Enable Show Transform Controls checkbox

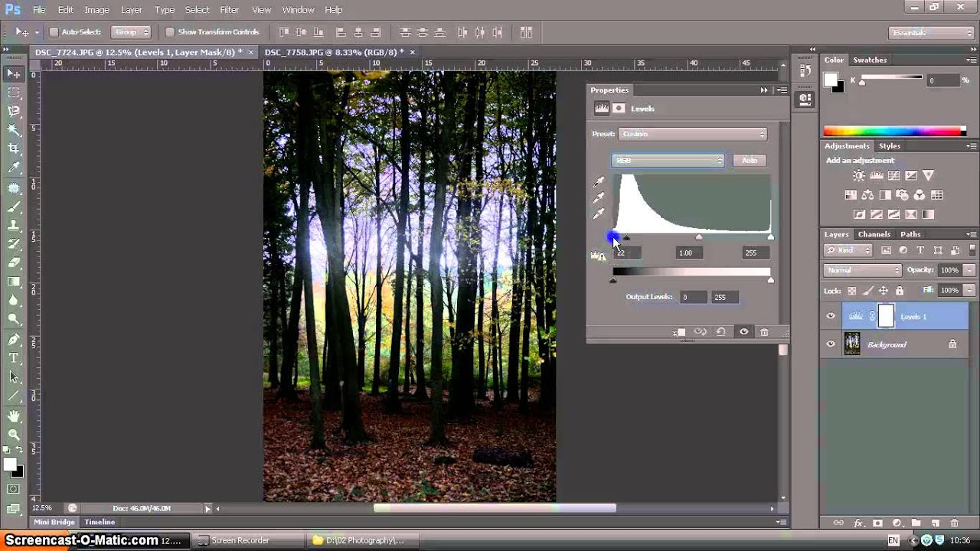(170, 32)
